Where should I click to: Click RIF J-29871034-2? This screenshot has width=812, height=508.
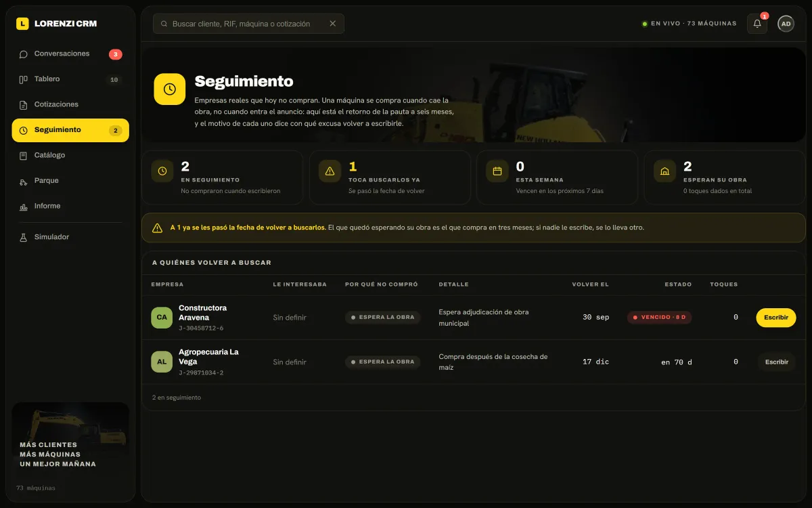[201, 373]
